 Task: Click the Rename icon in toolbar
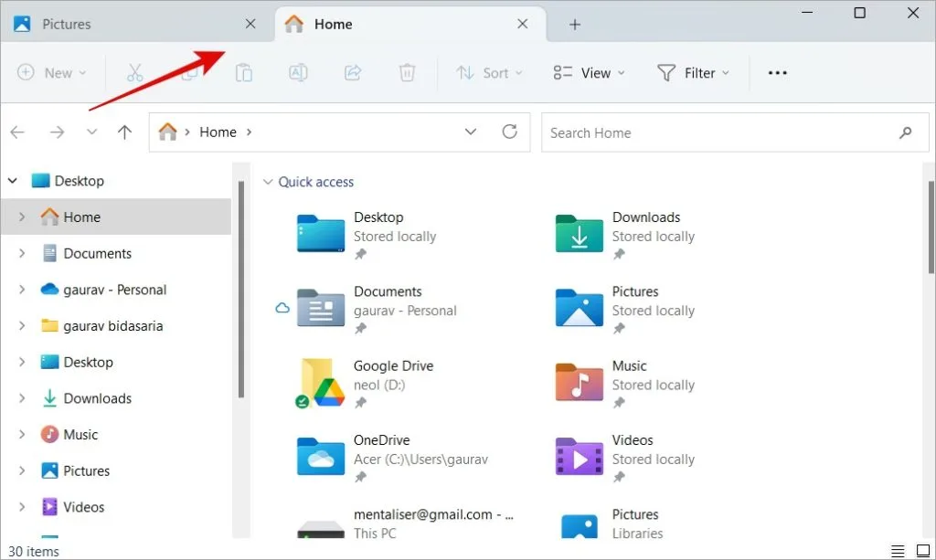pyautogui.click(x=298, y=73)
